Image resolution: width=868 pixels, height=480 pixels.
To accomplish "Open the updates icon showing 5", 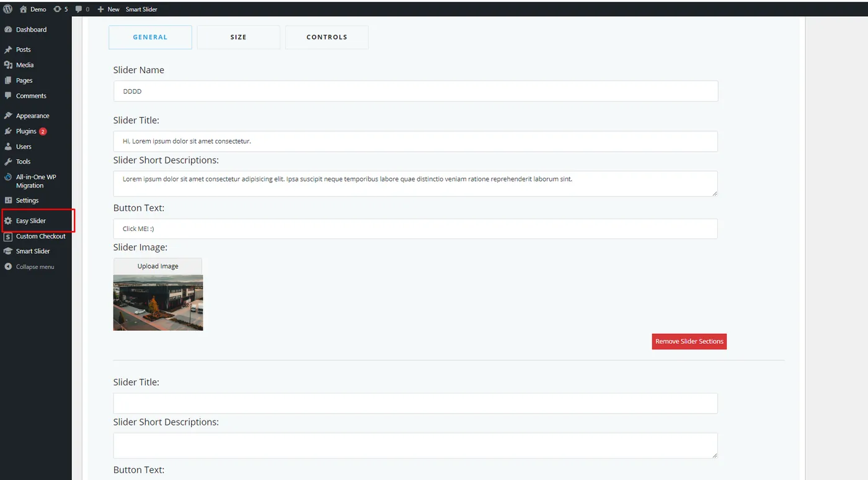I will coord(58,9).
